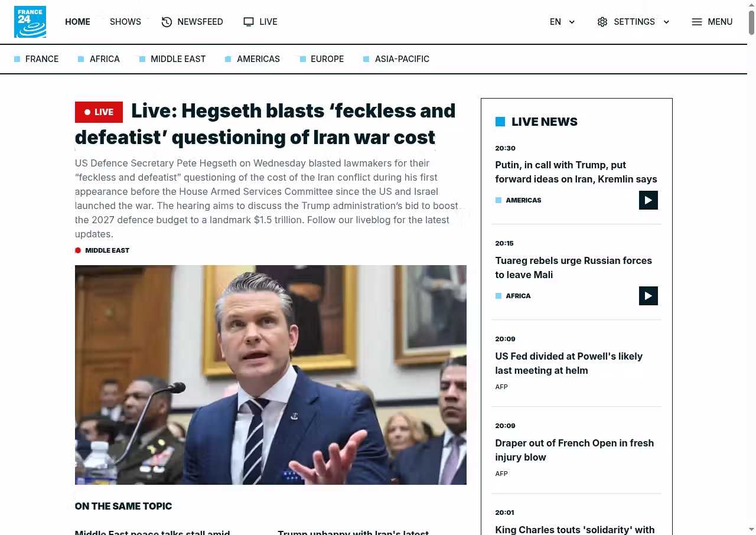Expand the Settings dropdown chevron
The width and height of the screenshot is (756, 535).
pos(666,22)
